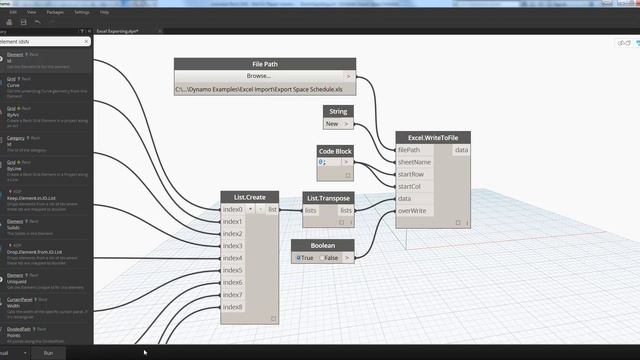Screen dimensions: 640x360
Task: Toggle the List.Create node preview square
Action: coord(273,318)
